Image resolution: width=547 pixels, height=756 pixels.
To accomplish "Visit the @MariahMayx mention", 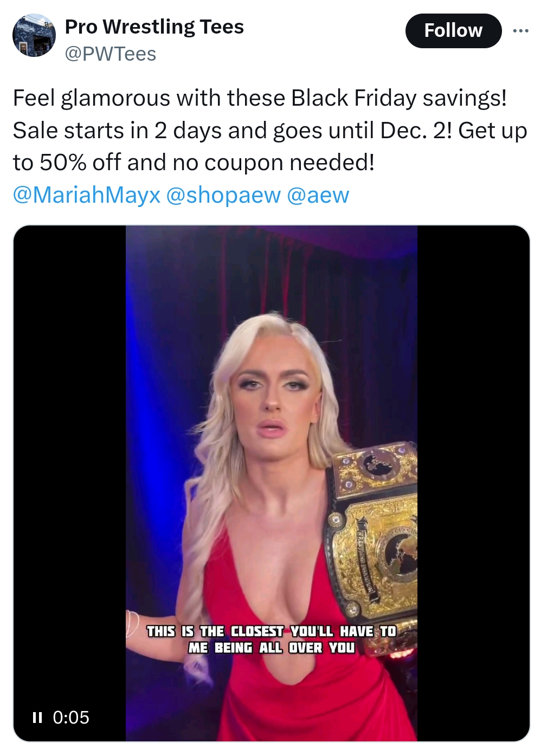I will (87, 195).
